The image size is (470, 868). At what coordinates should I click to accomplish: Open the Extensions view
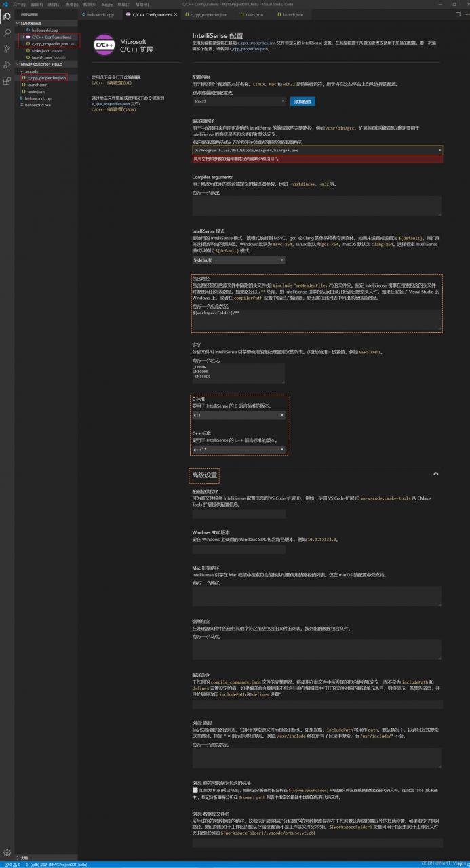point(7,81)
